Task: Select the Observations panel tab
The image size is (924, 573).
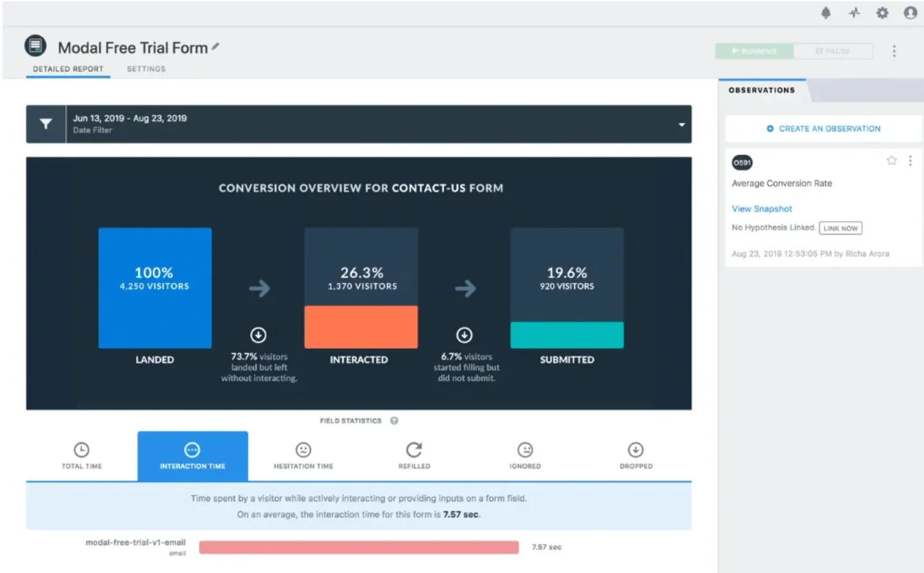Action: [762, 90]
